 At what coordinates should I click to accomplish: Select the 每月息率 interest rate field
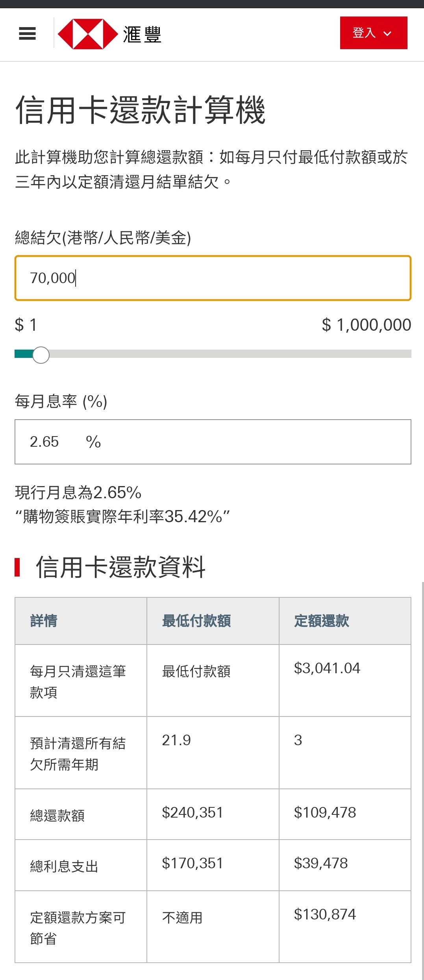[x=213, y=442]
